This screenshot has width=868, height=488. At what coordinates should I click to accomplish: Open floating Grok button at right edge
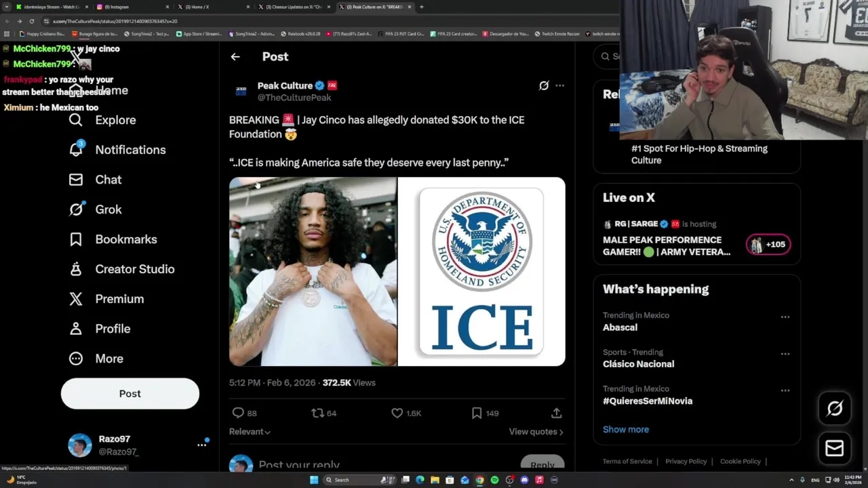click(x=835, y=408)
